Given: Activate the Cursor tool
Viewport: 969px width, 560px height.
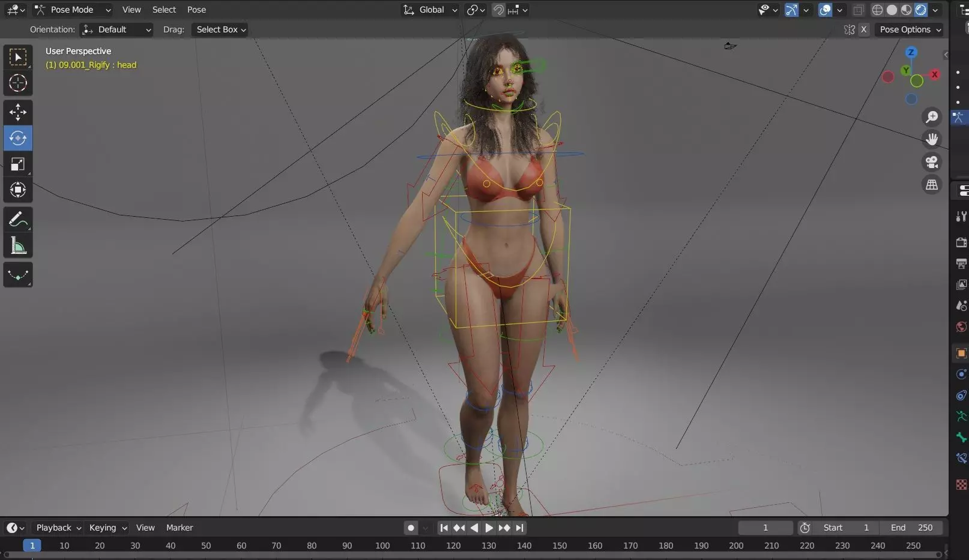Looking at the screenshot, I should point(18,83).
